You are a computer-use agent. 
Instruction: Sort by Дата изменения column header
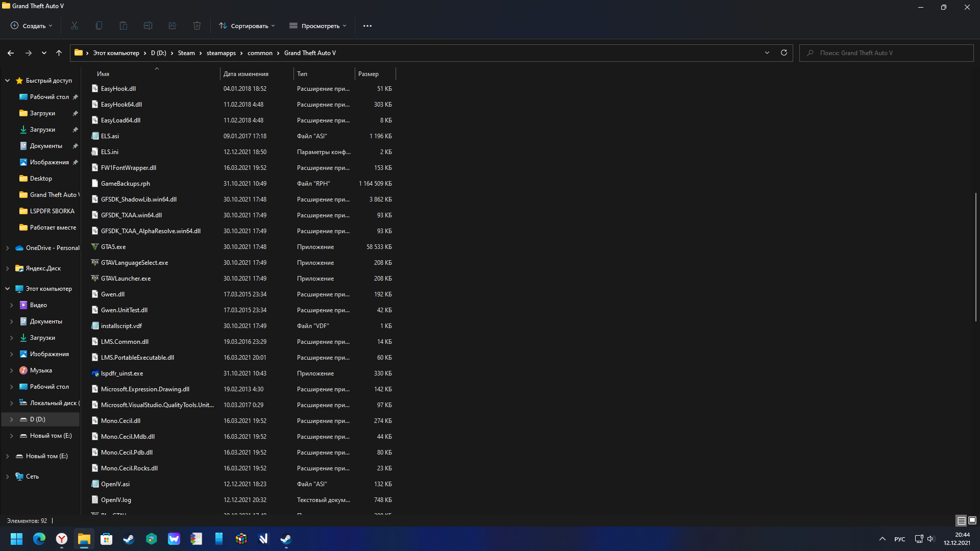[246, 74]
